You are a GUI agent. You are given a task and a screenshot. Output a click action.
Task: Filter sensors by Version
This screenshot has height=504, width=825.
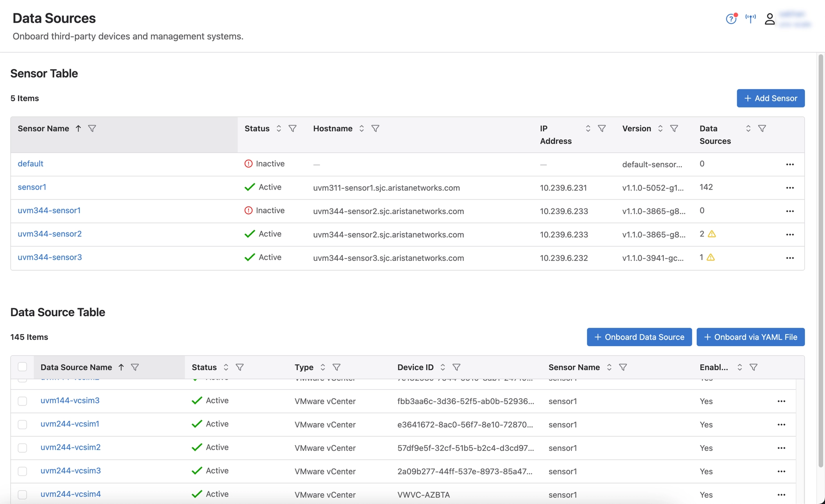(674, 128)
